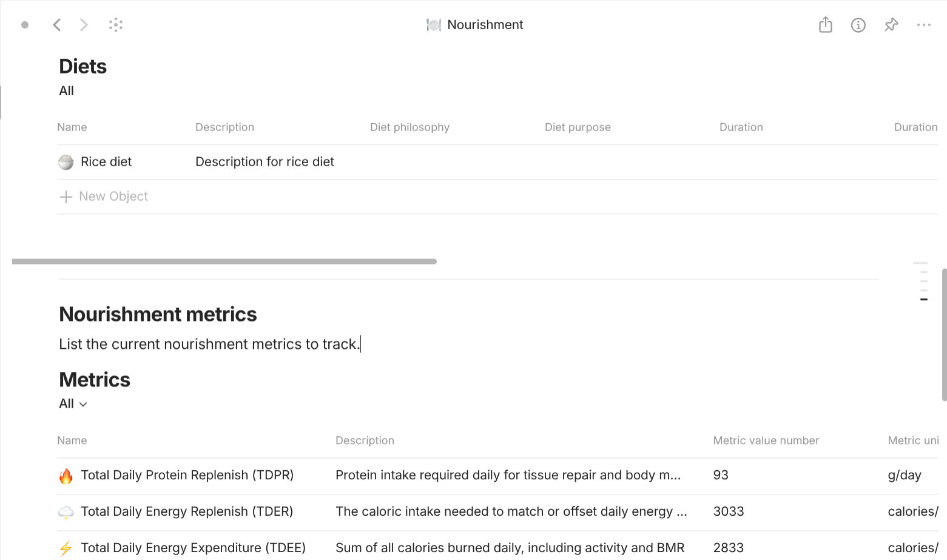
Task: Click the plate emoji beside the Nourishment title
Action: click(433, 25)
